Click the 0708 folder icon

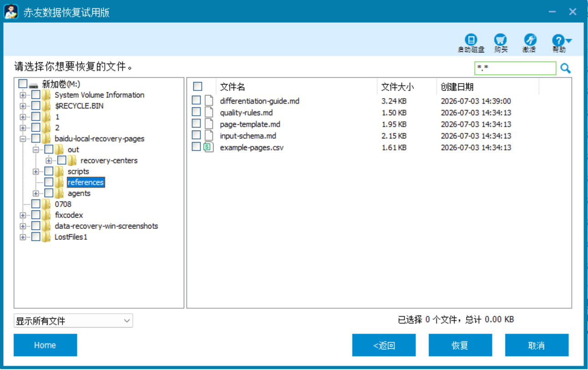46,204
